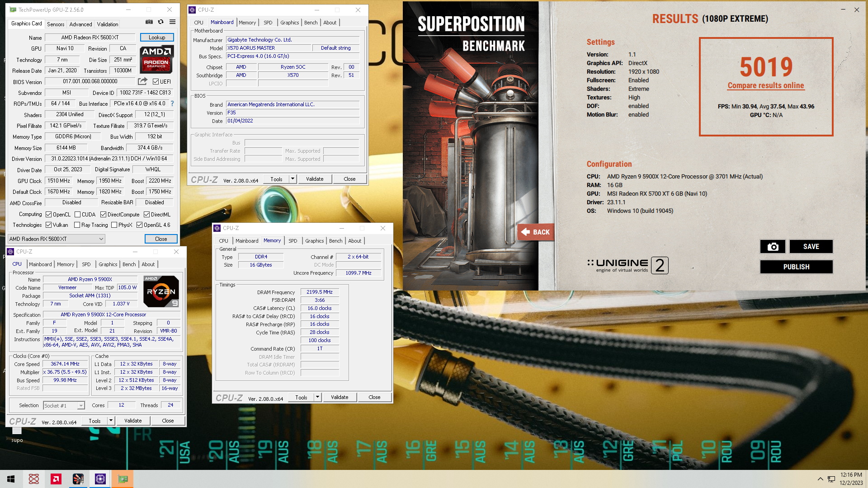Open Graphics tab in CPU-Z CPU window
The image size is (868, 488).
tap(108, 264)
